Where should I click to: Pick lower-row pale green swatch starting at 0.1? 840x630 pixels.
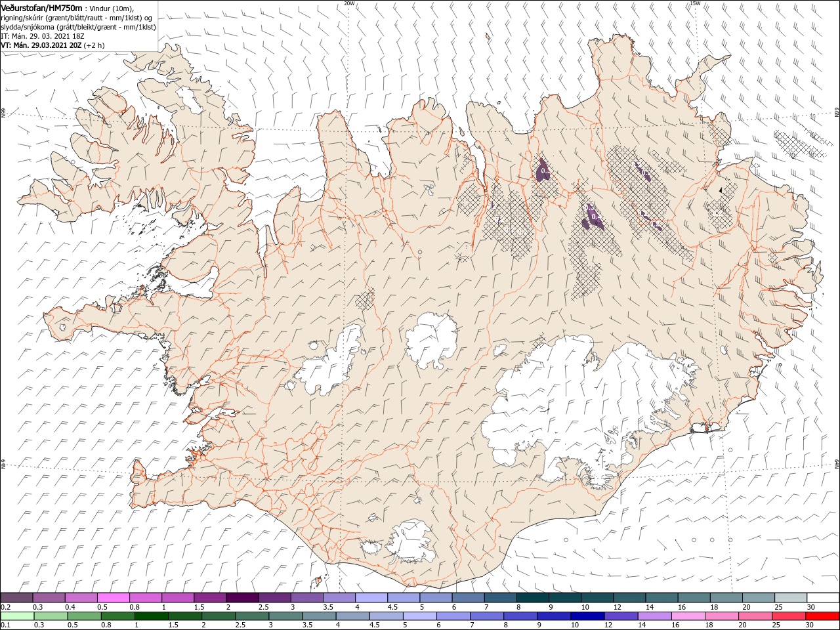[x=17, y=616]
